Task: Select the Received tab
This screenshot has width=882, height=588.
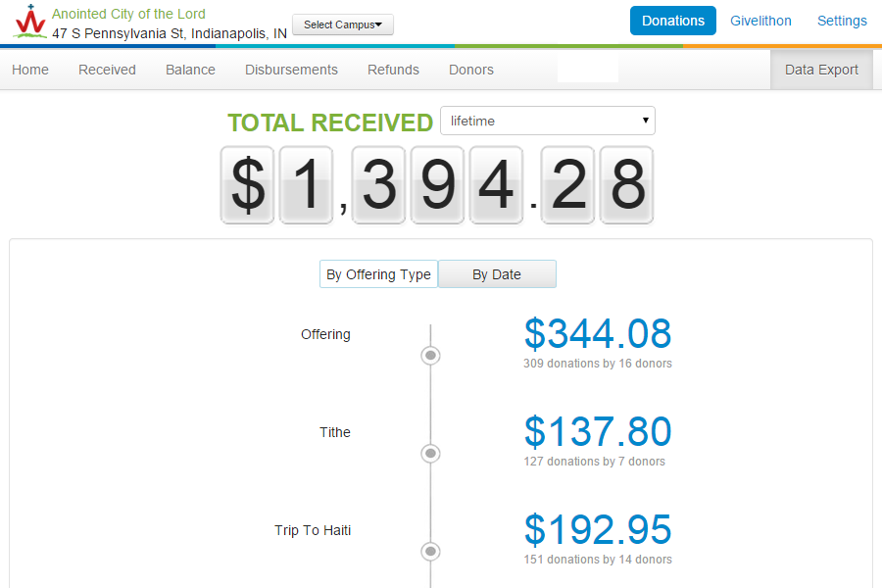Action: pyautogui.click(x=107, y=70)
